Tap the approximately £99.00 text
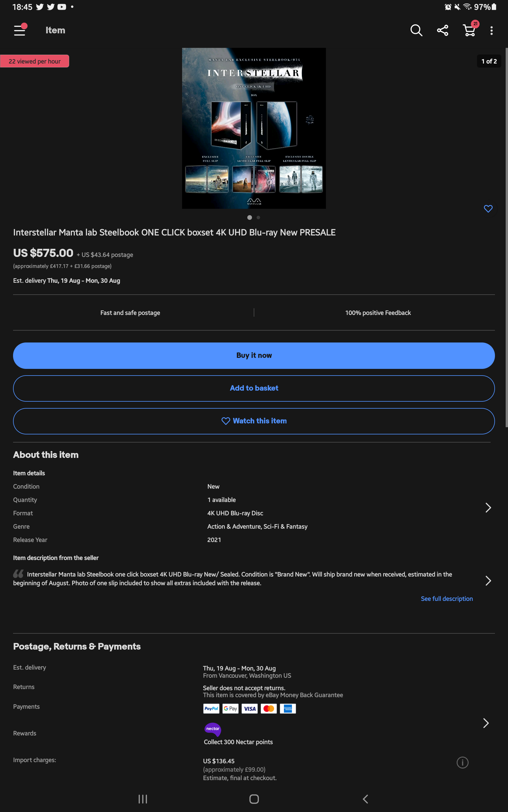 coord(234,769)
